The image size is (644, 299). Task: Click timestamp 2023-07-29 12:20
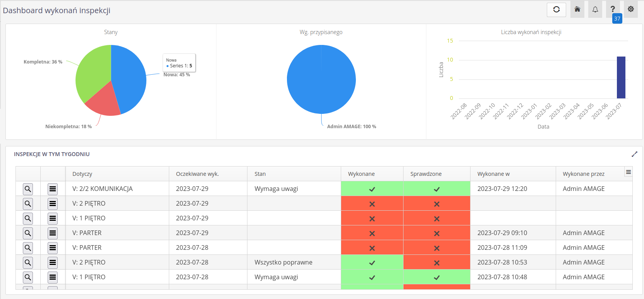502,189
